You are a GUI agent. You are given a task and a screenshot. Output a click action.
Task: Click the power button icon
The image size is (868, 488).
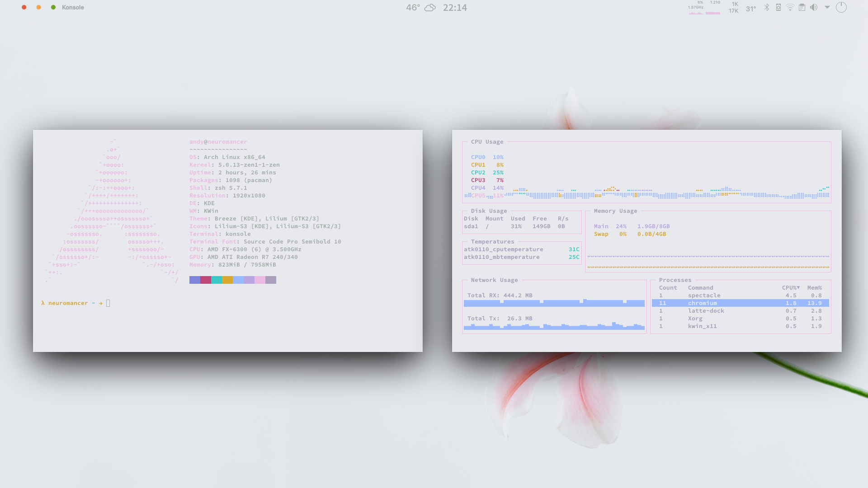841,7
